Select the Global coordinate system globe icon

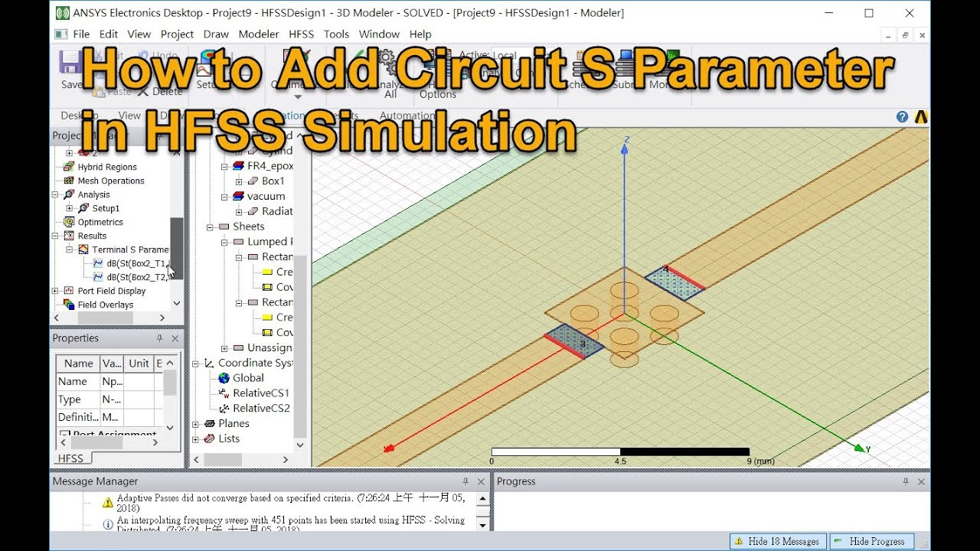(x=224, y=378)
